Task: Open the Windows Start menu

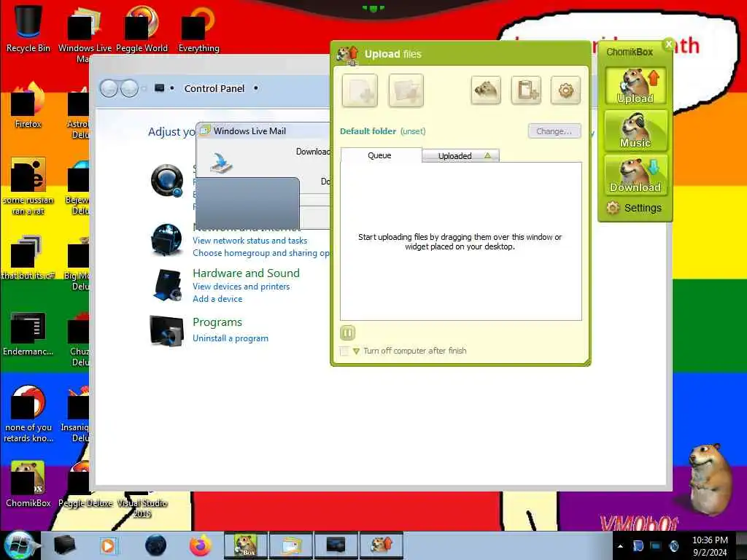Action: coord(19,545)
